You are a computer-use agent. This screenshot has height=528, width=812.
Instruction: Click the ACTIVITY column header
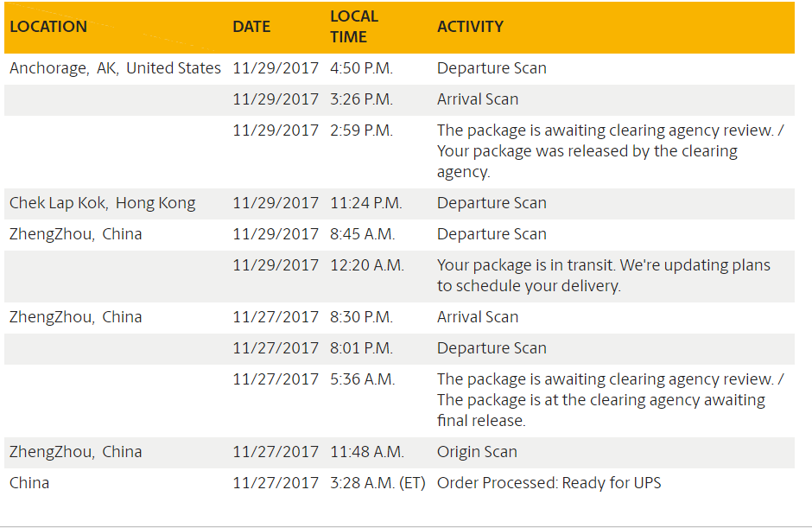470,27
